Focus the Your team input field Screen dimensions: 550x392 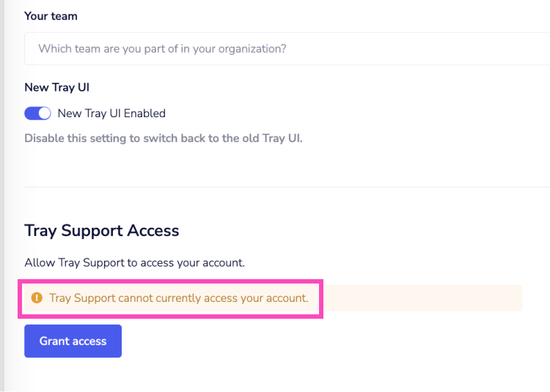point(286,49)
